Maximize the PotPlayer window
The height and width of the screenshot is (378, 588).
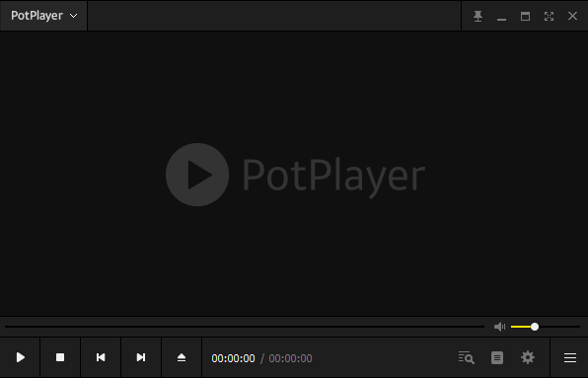[x=525, y=16]
